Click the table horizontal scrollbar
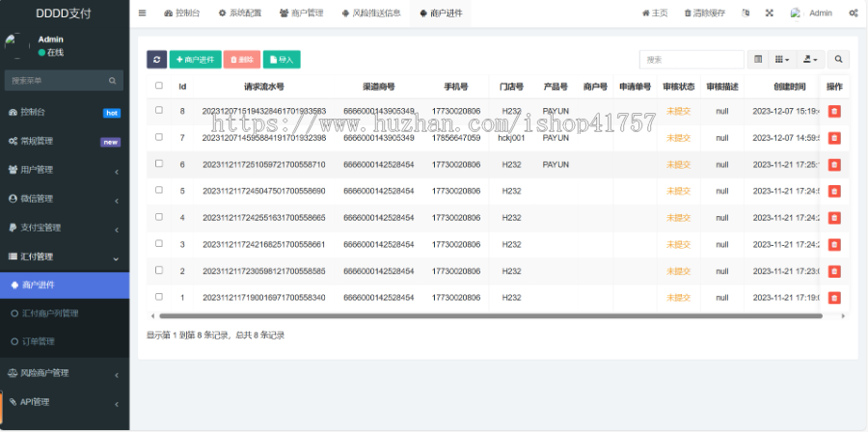This screenshot has width=868, height=432. [x=491, y=316]
